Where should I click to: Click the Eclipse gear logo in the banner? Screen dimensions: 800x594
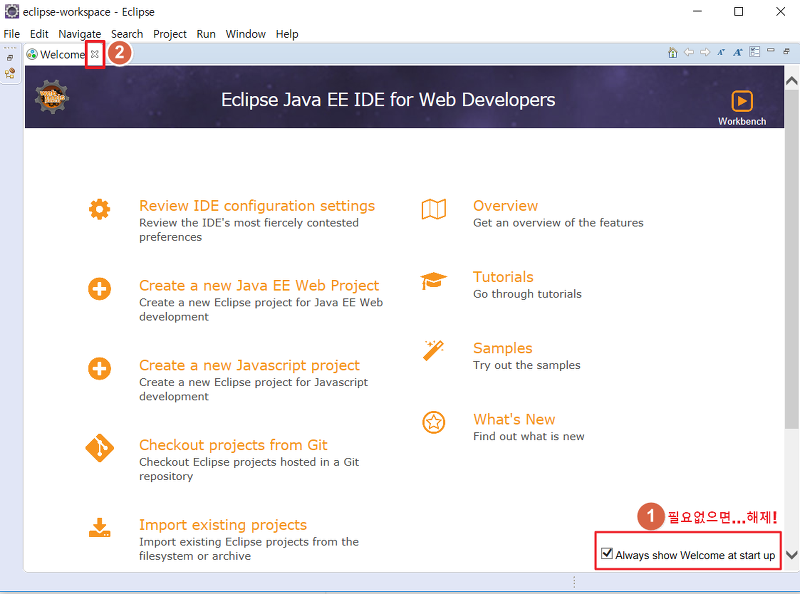click(52, 96)
